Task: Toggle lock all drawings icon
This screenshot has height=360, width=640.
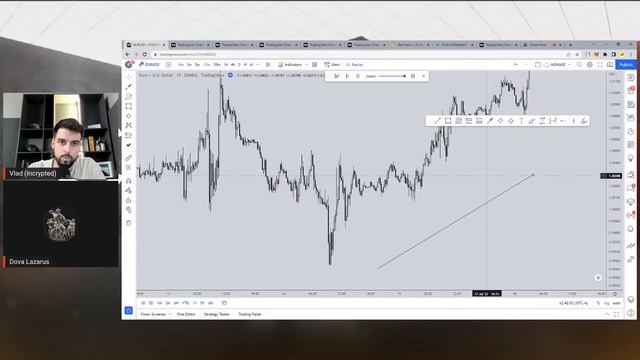Action: point(129,200)
